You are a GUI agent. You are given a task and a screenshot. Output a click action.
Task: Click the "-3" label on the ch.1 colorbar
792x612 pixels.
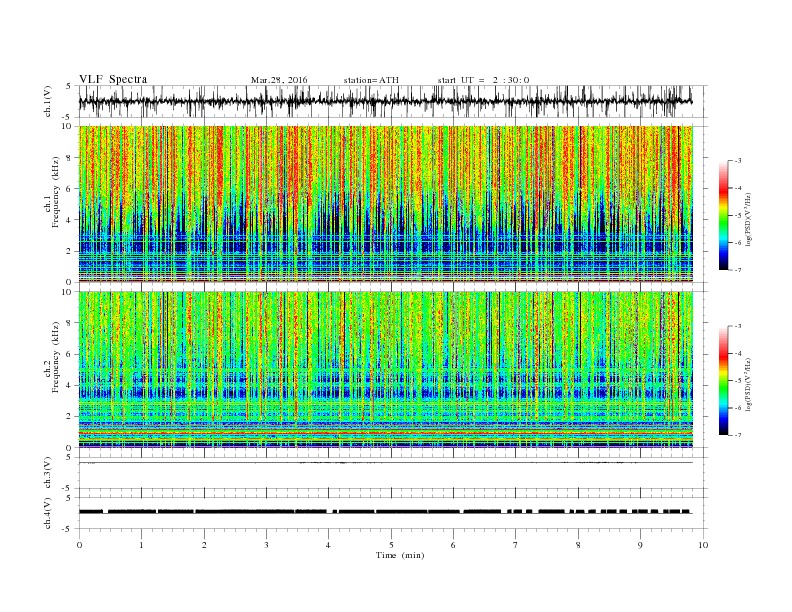point(738,161)
